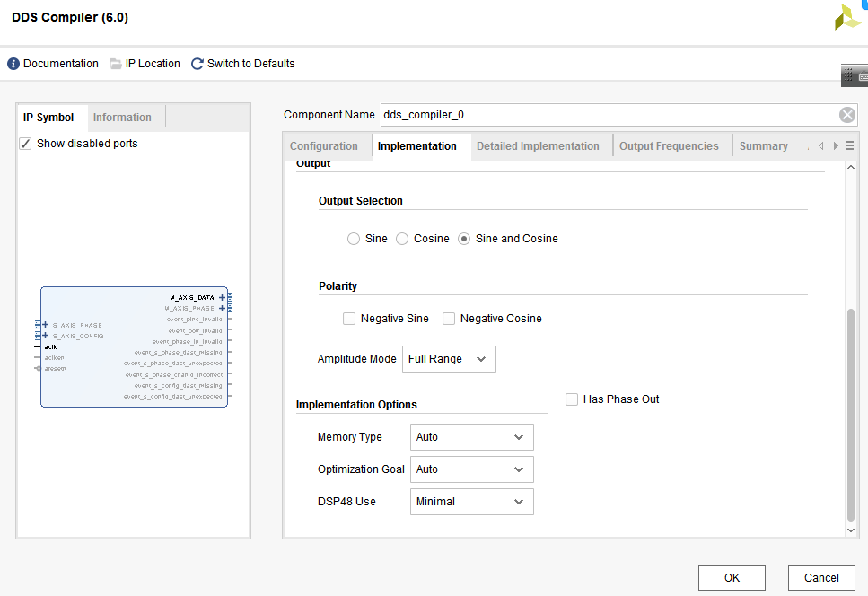This screenshot has width=868, height=596.
Task: Click the Switch to Defaults refresh icon
Action: coord(197,64)
